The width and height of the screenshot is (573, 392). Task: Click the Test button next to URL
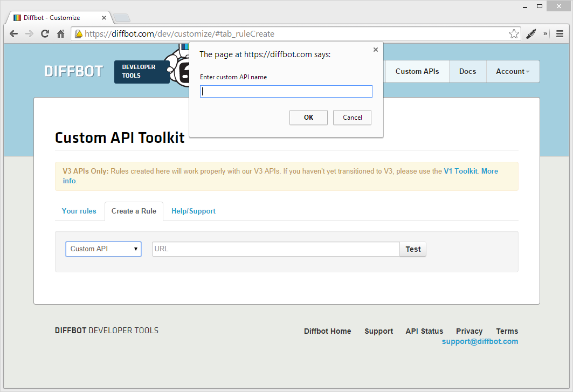(413, 249)
